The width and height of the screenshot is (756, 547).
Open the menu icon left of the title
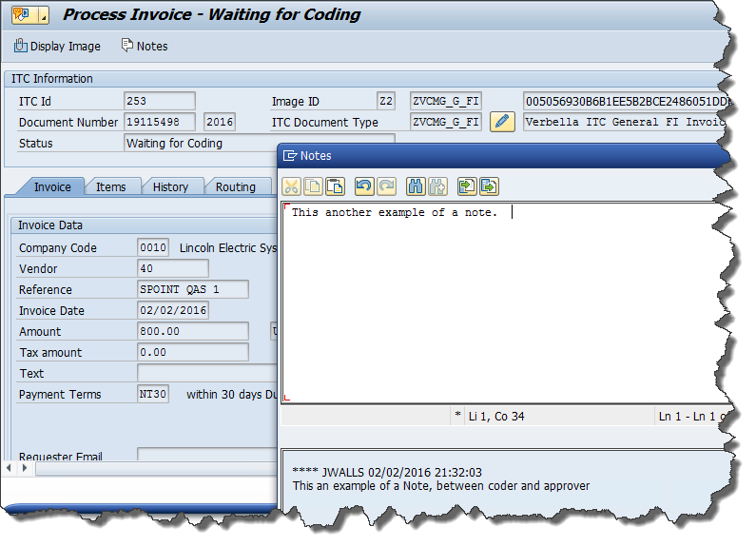(29, 15)
